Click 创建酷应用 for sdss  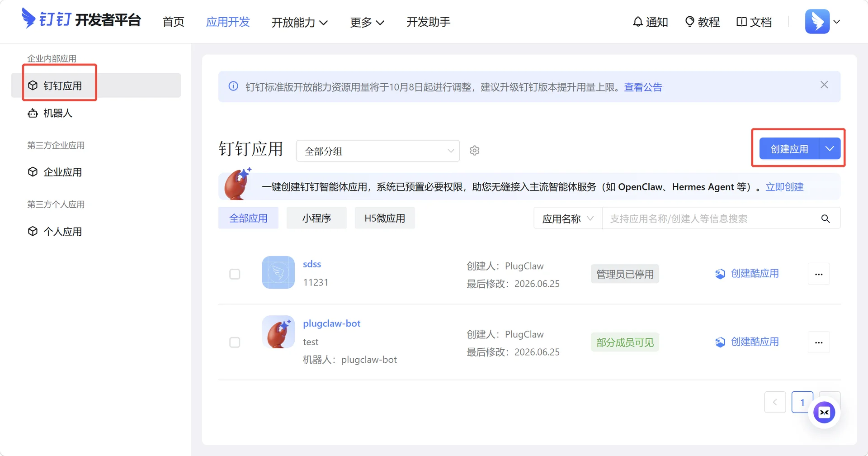coord(747,273)
